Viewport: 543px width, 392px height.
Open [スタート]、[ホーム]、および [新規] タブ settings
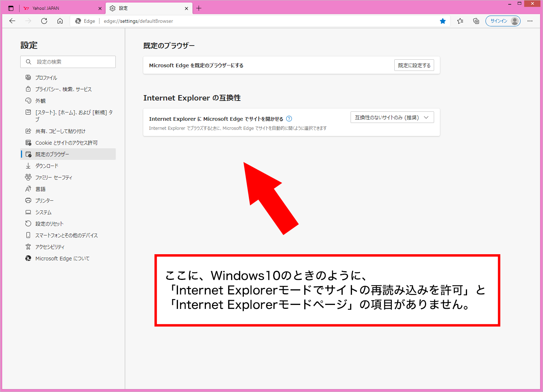pos(68,116)
